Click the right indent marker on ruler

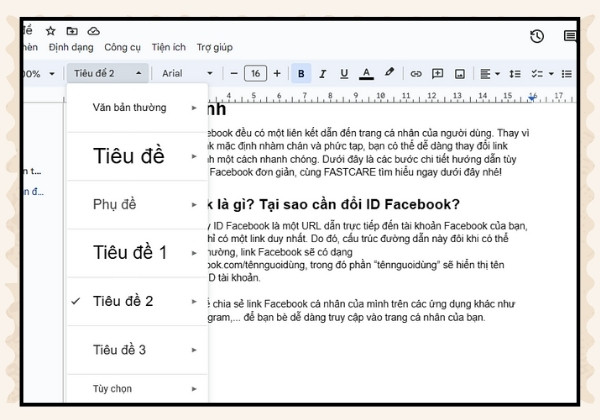coord(532,98)
